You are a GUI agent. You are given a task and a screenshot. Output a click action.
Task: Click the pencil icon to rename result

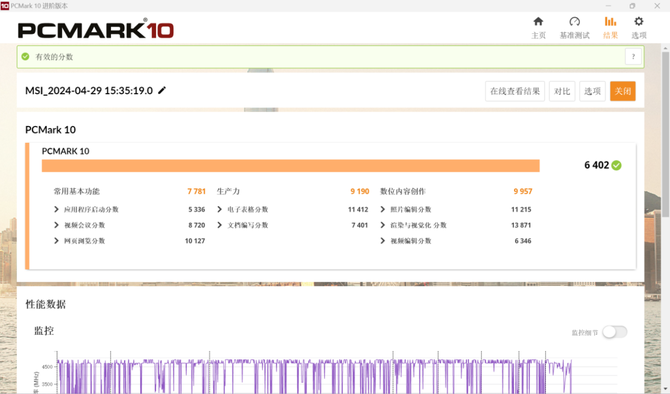(x=162, y=90)
